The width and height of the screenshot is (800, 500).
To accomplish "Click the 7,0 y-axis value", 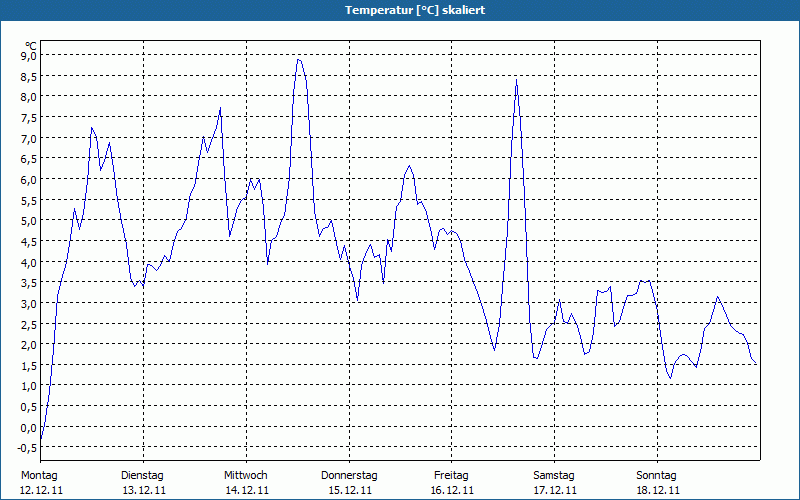I will [28, 138].
